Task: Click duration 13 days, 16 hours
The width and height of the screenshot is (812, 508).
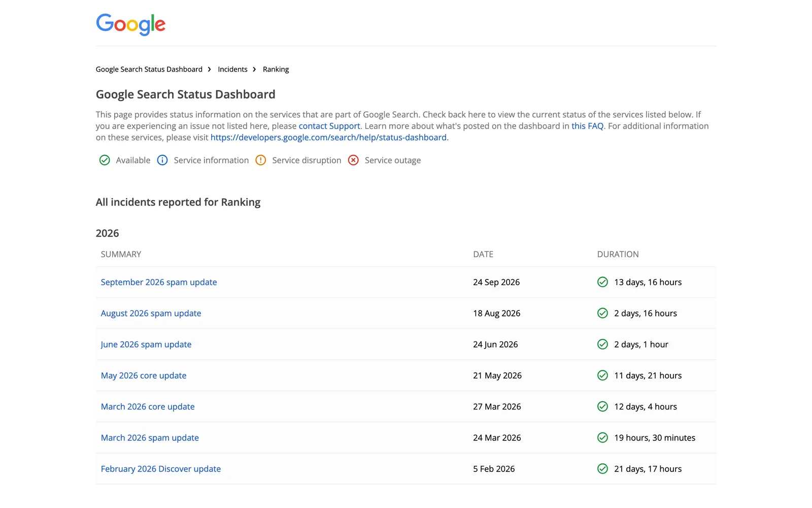Action: tap(648, 282)
